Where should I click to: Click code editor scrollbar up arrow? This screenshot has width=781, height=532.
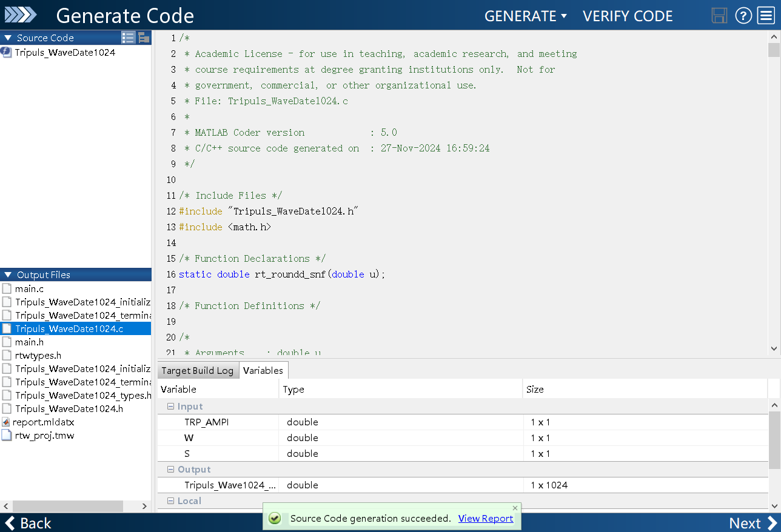click(x=774, y=36)
